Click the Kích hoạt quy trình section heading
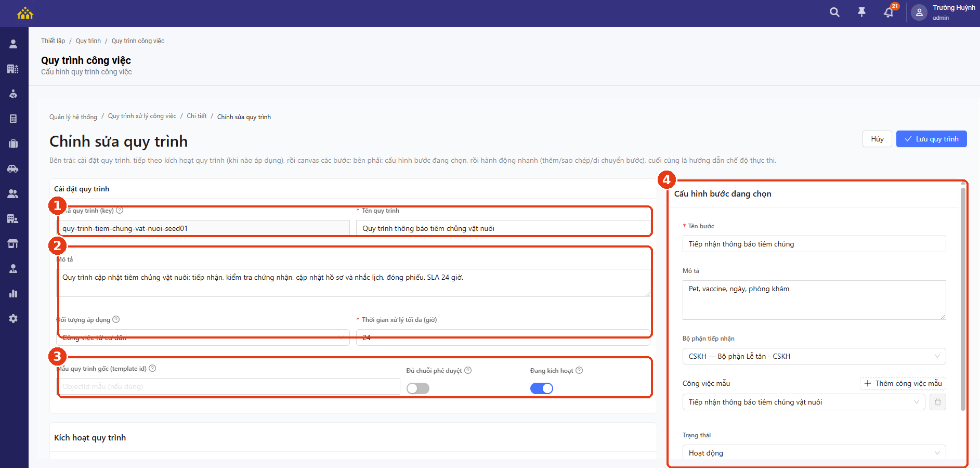The width and height of the screenshot is (980, 468). (90, 438)
